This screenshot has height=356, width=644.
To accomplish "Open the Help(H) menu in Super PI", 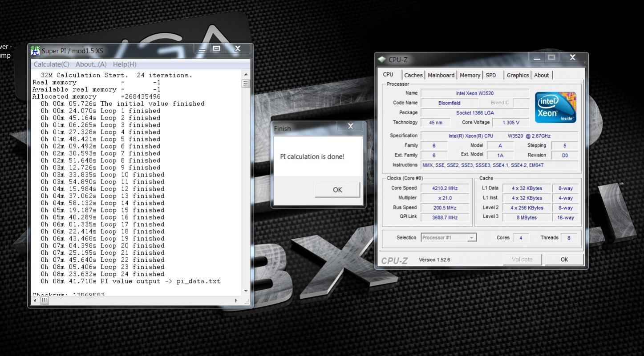I will click(x=125, y=64).
